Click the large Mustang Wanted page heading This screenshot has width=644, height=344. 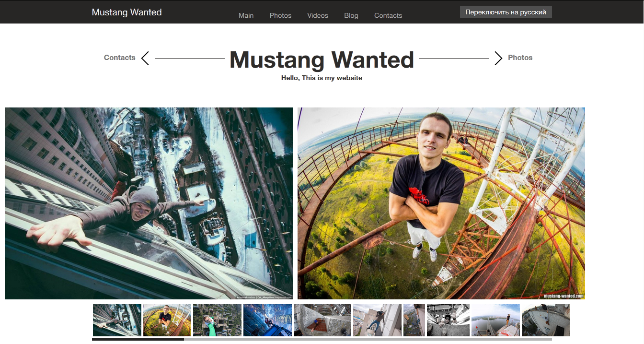point(322,59)
